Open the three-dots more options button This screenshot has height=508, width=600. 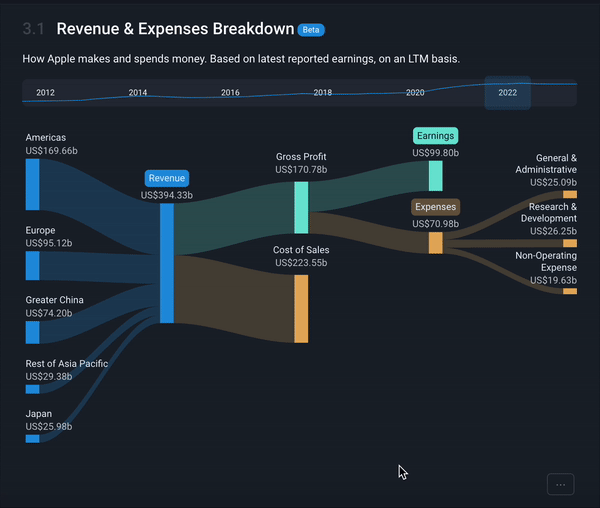[561, 484]
